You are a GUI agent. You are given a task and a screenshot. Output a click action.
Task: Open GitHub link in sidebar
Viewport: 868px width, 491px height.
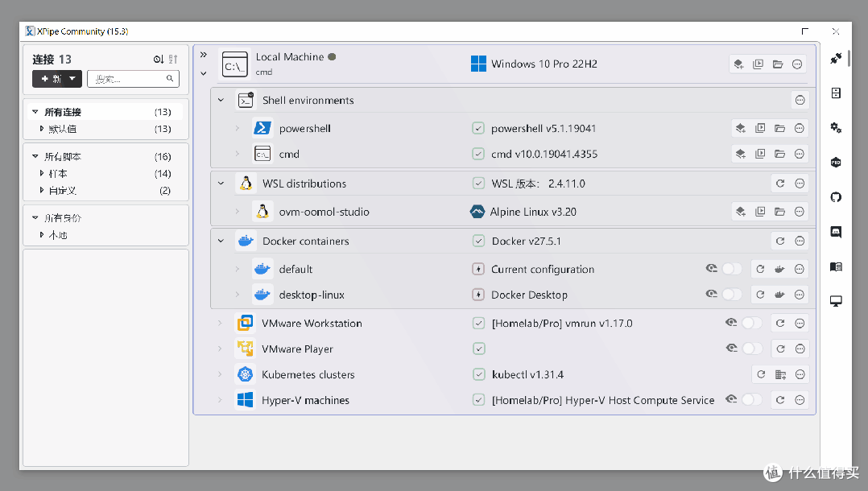pos(836,197)
